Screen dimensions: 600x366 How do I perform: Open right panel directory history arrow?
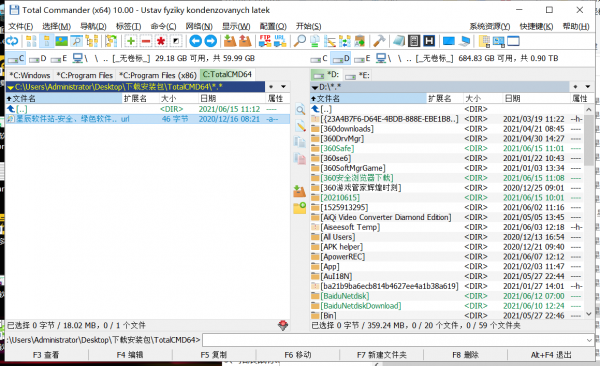click(588, 87)
